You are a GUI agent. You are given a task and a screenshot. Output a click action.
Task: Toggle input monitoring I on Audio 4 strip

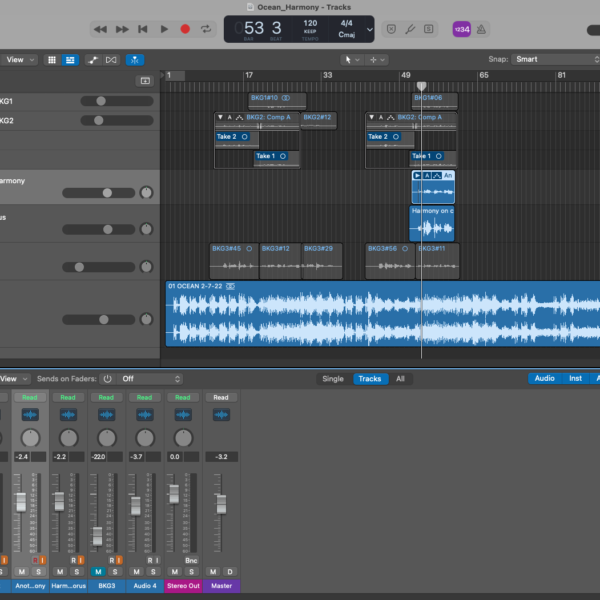click(157, 561)
